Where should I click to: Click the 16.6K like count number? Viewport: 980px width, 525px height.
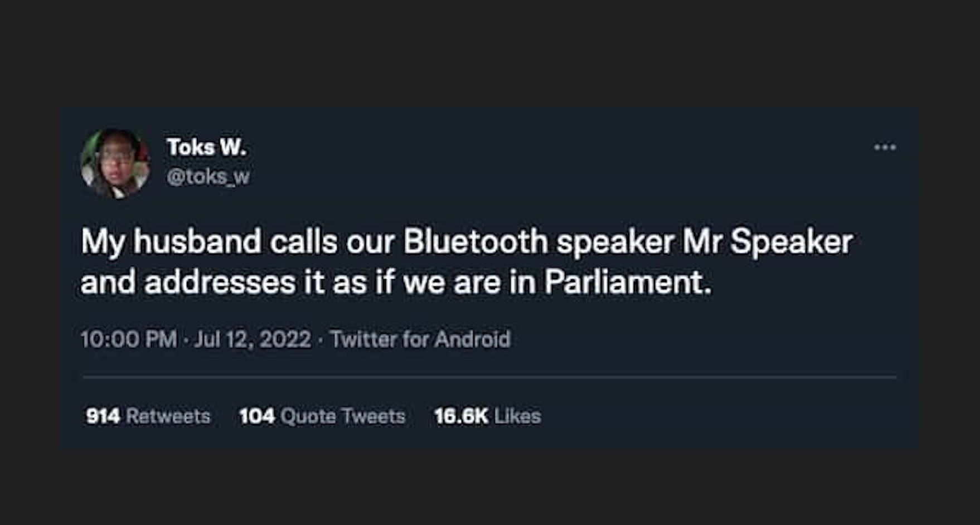461,416
